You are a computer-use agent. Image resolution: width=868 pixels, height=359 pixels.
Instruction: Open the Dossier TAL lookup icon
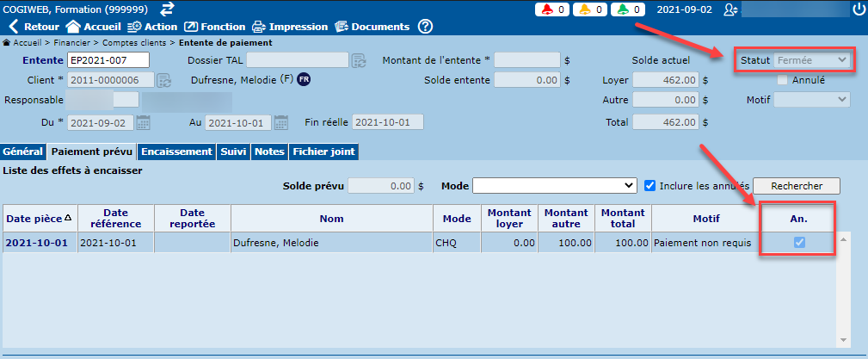(x=359, y=60)
